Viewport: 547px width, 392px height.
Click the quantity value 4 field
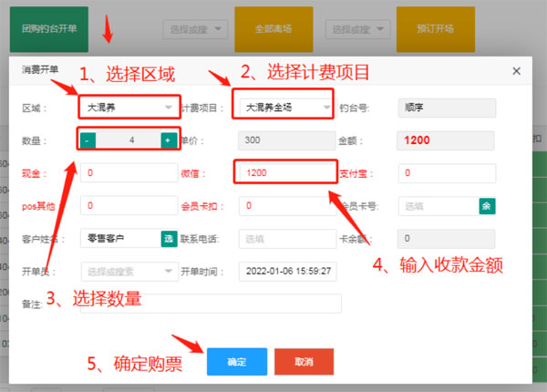tap(129, 140)
